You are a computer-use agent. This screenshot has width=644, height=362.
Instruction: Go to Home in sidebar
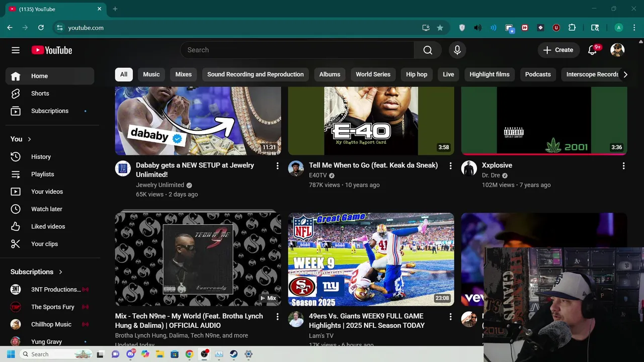[50, 76]
